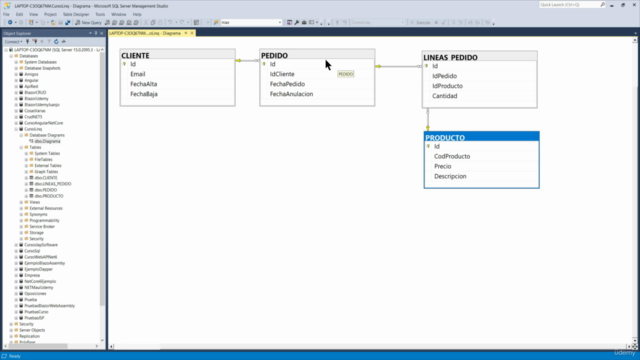Click the navigate Back arrow icon
Screen dimensions: 640x360
coord(10,22)
